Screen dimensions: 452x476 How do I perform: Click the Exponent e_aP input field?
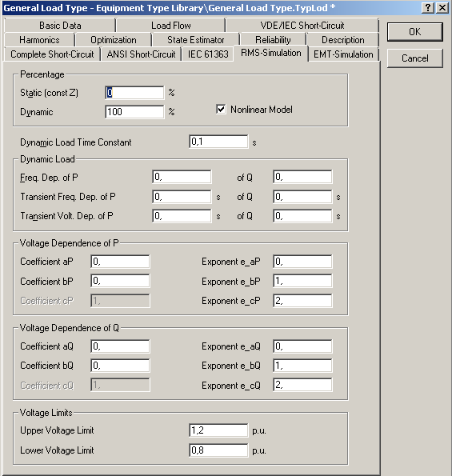pyautogui.click(x=302, y=262)
